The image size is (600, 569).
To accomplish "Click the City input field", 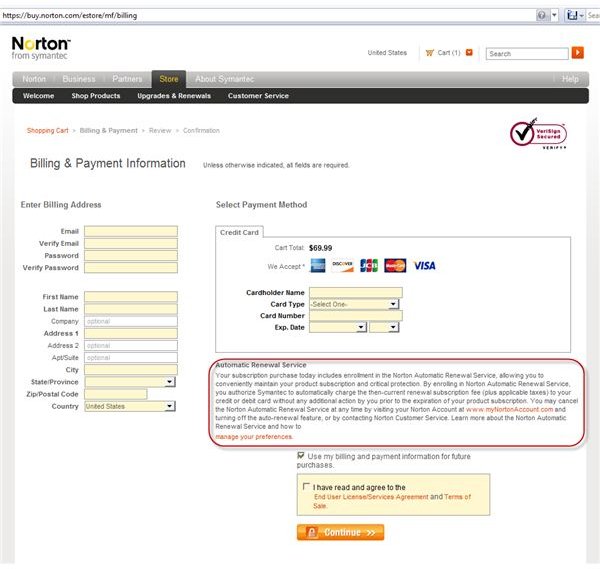I will 131,370.
